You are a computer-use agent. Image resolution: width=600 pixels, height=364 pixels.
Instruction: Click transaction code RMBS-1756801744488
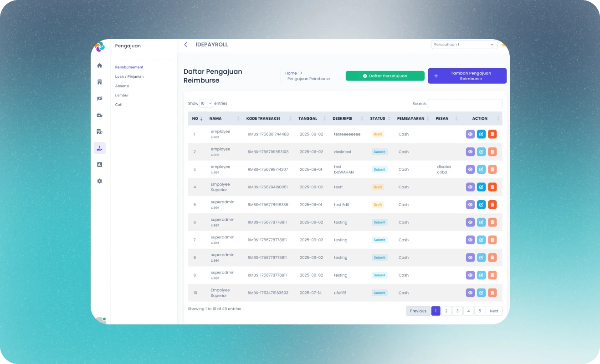(x=268, y=134)
